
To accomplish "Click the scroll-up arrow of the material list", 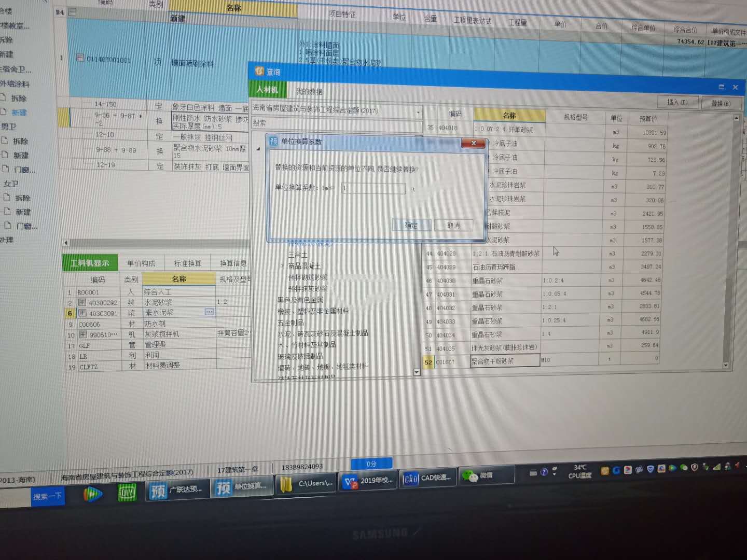I will 736,118.
